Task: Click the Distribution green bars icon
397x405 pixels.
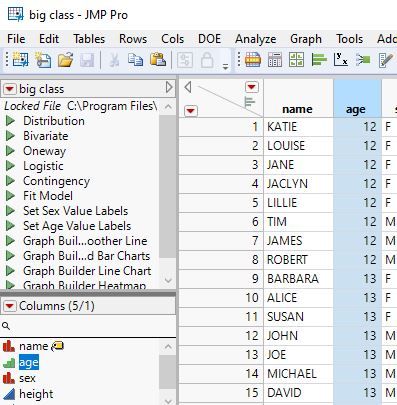Action: point(319,60)
